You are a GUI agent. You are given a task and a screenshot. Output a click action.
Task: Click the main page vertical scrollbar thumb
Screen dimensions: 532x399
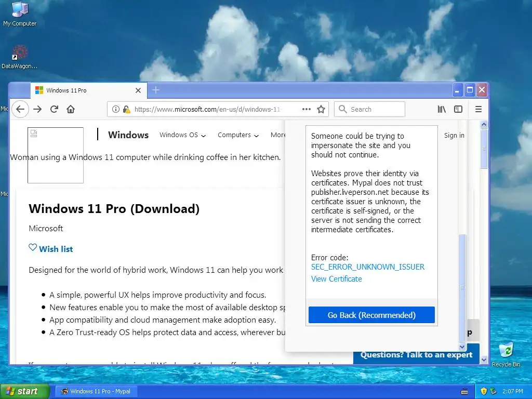point(484,148)
